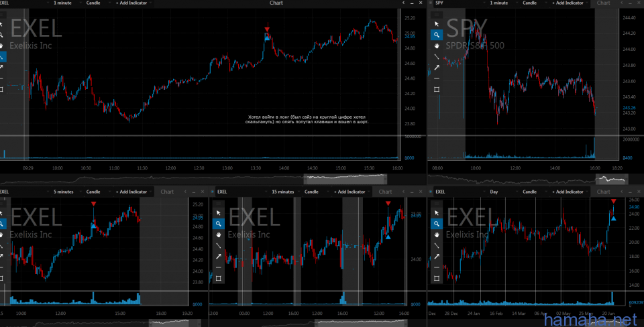Select arrow tool in EXEL 15 minutes chart

tap(219, 256)
